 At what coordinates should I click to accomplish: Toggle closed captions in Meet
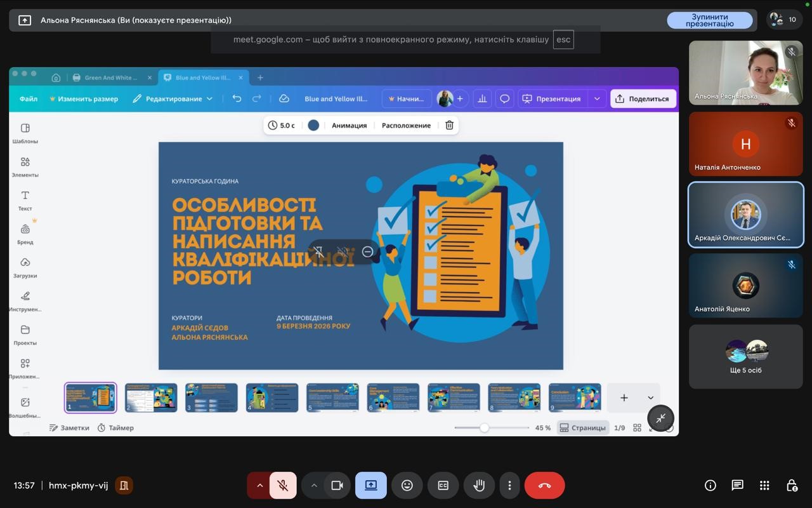click(443, 485)
